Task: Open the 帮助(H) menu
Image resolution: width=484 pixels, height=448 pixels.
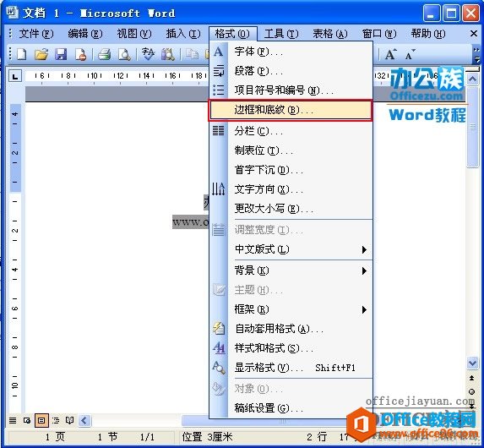Action: [428, 33]
